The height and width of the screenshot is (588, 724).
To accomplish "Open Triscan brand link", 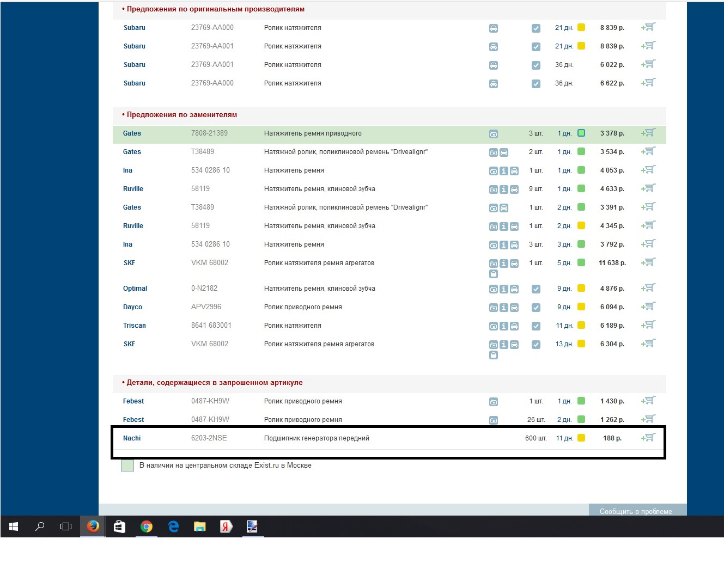I will pos(135,326).
